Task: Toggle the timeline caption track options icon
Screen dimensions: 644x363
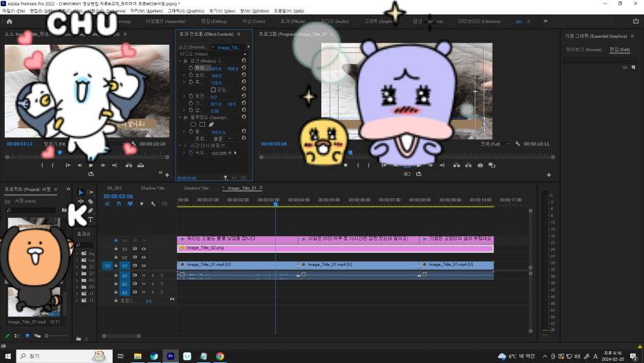Action: tap(164, 203)
